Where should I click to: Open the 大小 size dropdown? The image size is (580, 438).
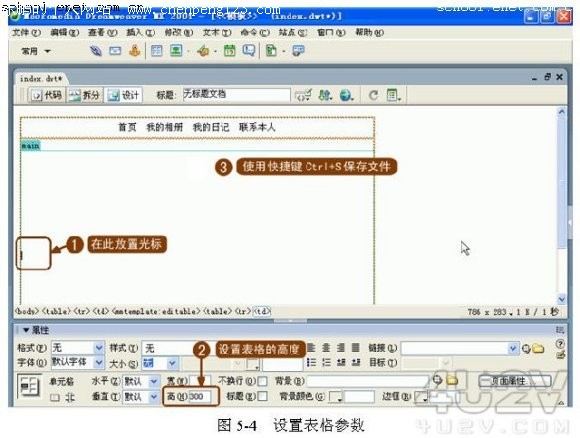172,363
